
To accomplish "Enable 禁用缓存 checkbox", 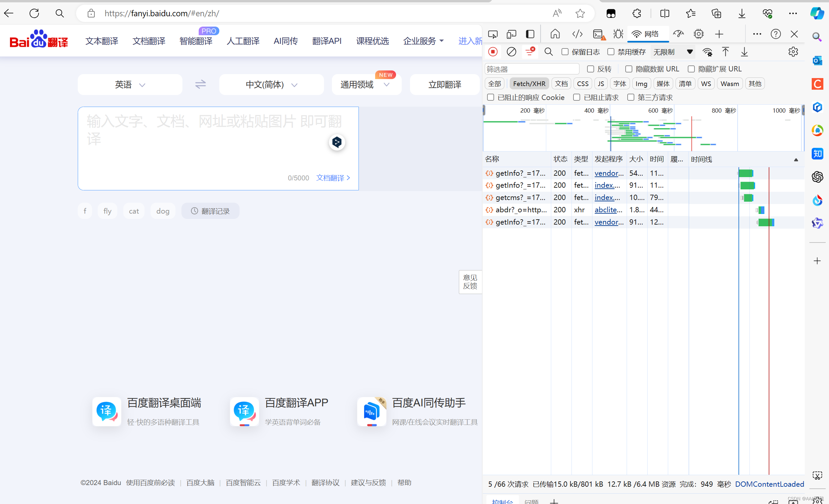I will (611, 52).
